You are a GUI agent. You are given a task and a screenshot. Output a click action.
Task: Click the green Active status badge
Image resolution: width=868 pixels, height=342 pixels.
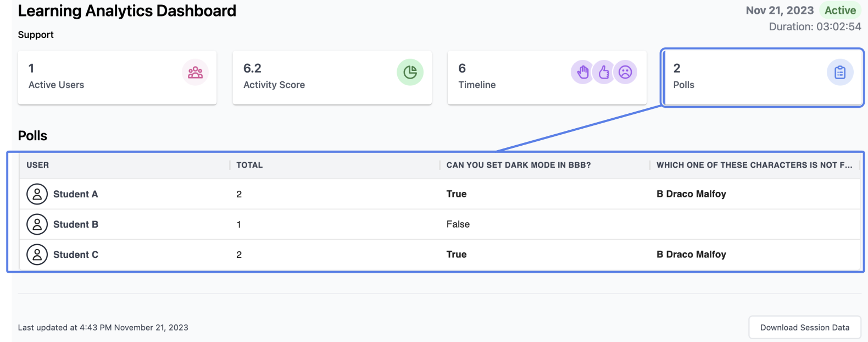coord(840,10)
